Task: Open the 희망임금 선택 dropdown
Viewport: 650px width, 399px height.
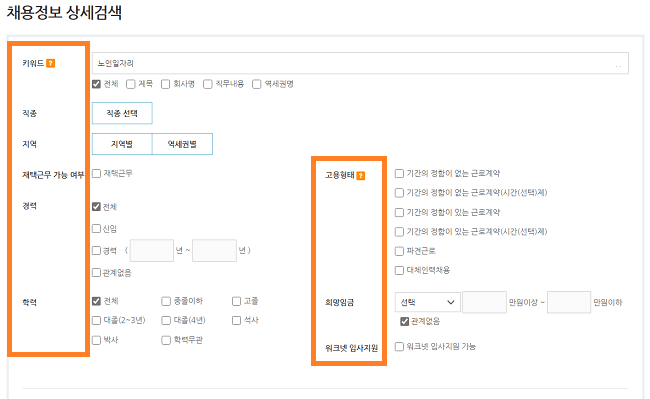Action: tap(427, 302)
